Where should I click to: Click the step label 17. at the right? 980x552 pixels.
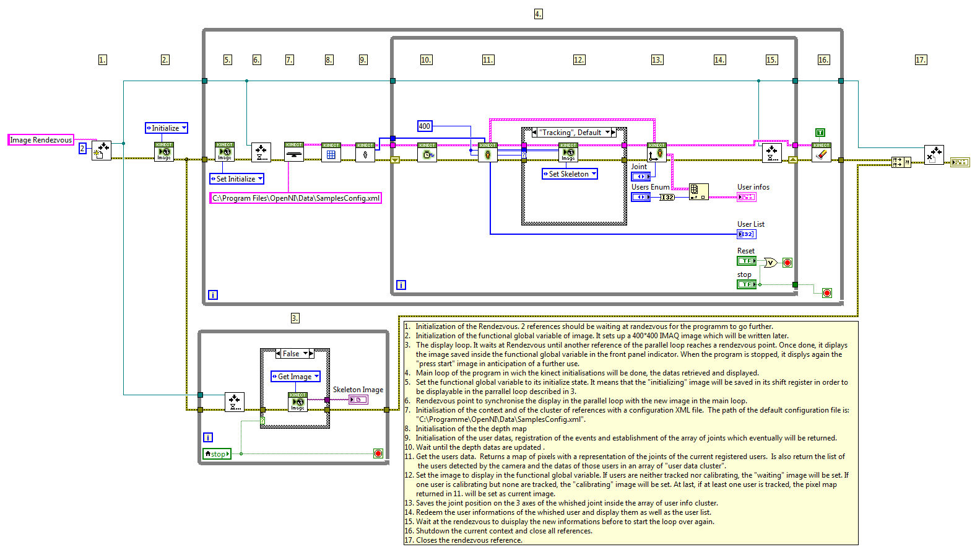click(x=921, y=59)
